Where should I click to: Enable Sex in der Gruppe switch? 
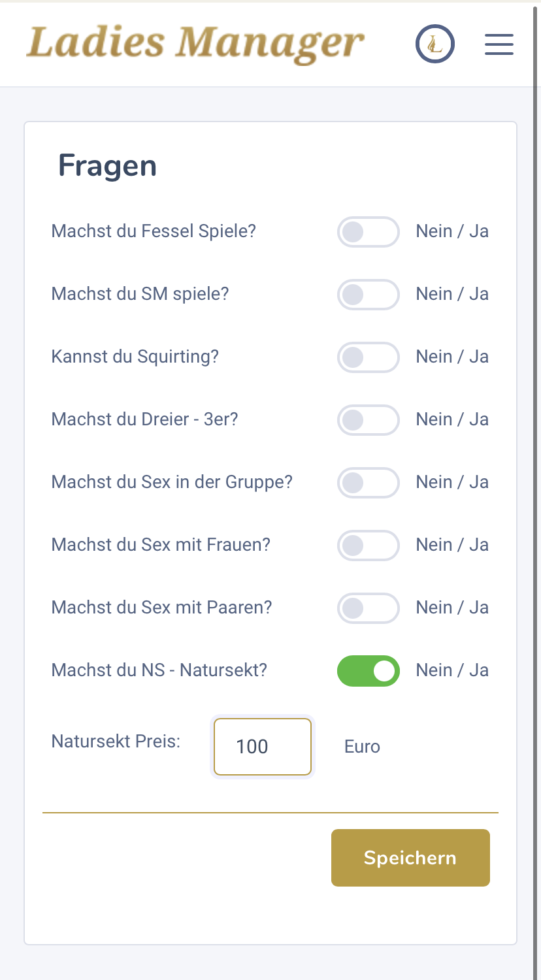click(x=368, y=483)
